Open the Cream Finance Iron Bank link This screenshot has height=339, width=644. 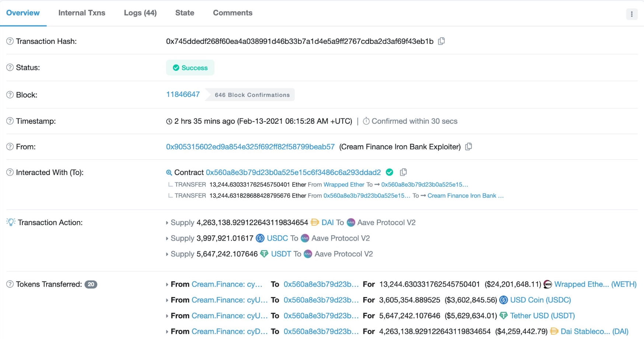tap(466, 196)
